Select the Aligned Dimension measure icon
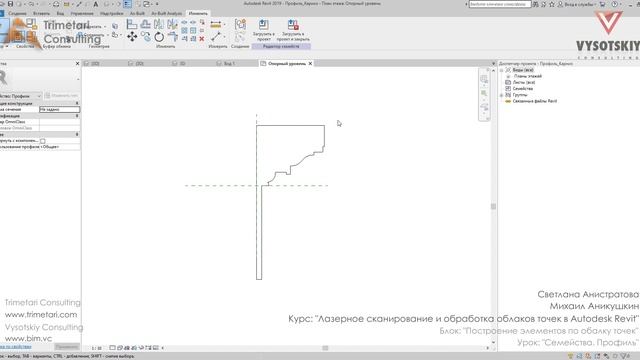Screen dimensions: 640x360 [216, 24]
